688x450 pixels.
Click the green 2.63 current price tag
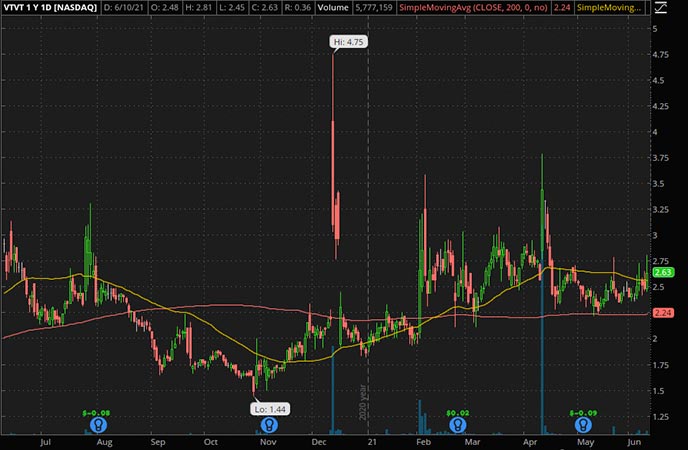[662, 272]
